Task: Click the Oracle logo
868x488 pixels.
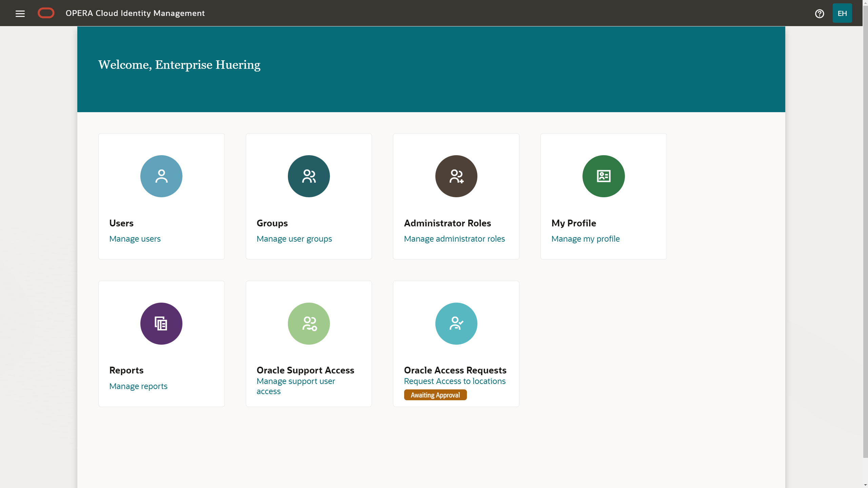Action: click(46, 13)
